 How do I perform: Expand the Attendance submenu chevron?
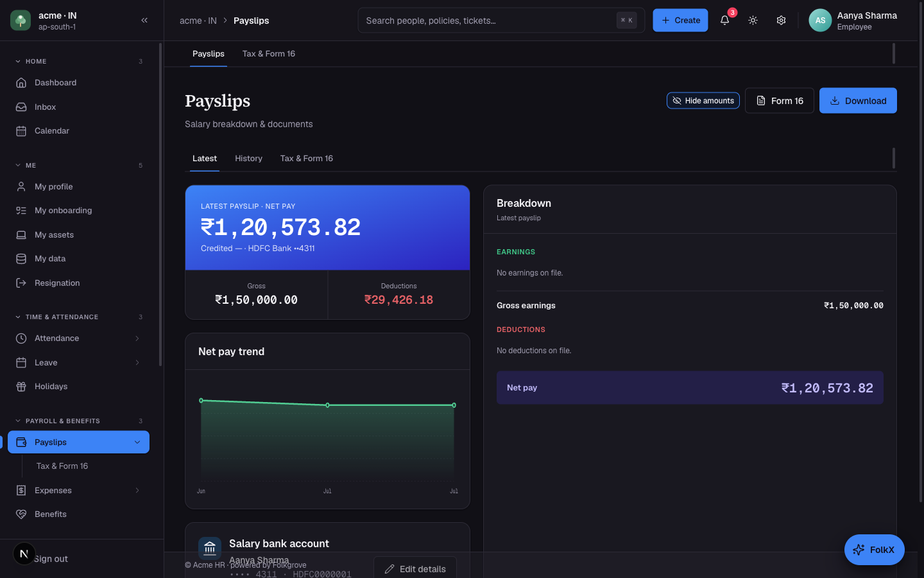click(137, 338)
